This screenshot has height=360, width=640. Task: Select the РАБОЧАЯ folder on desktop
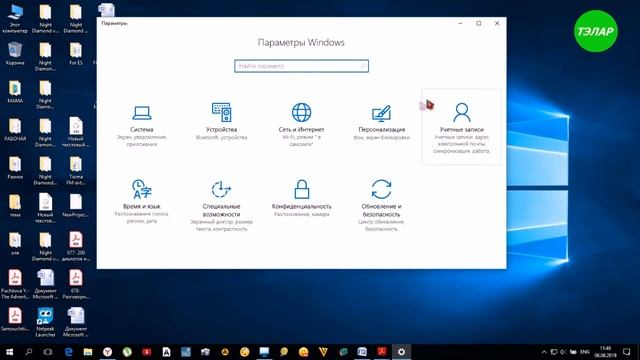tap(15, 130)
